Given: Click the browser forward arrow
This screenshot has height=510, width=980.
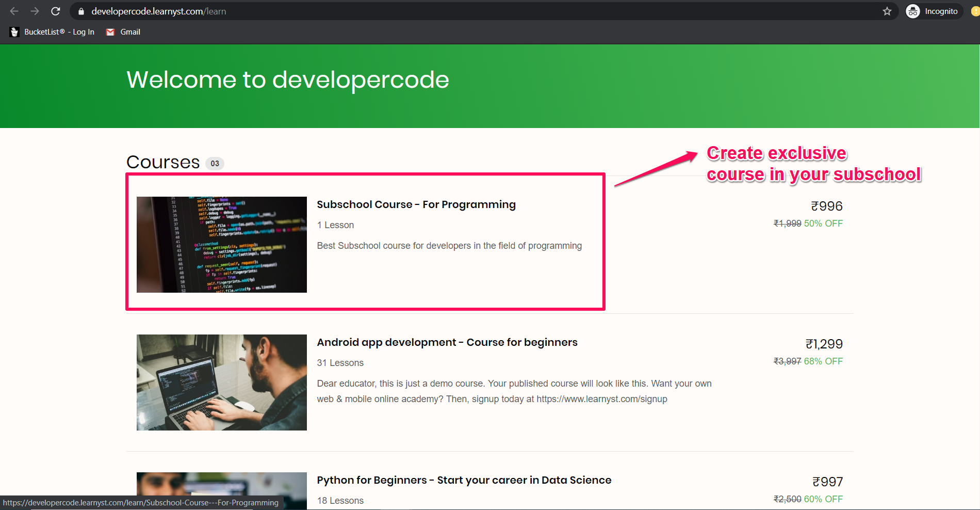Looking at the screenshot, I should (35, 11).
